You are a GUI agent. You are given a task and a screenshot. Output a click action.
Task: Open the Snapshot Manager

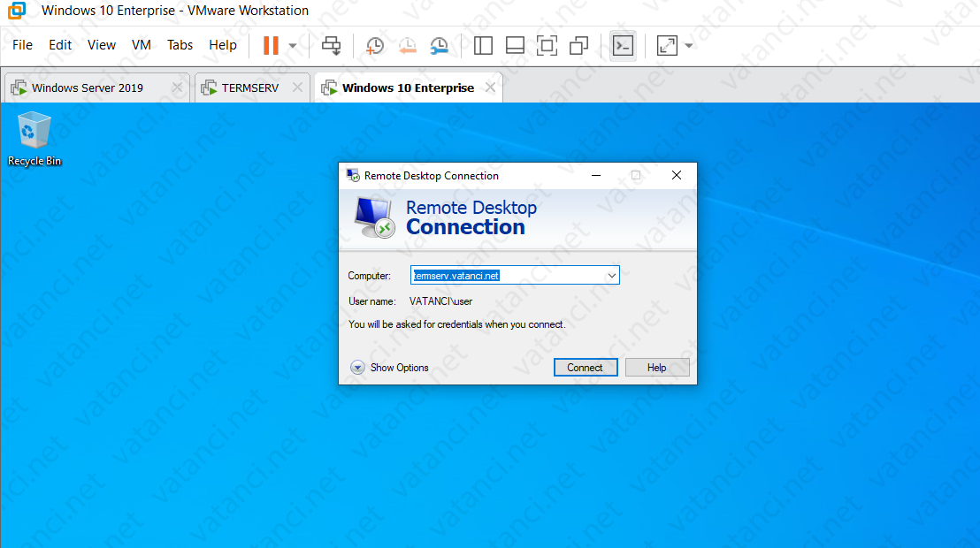tap(440, 45)
